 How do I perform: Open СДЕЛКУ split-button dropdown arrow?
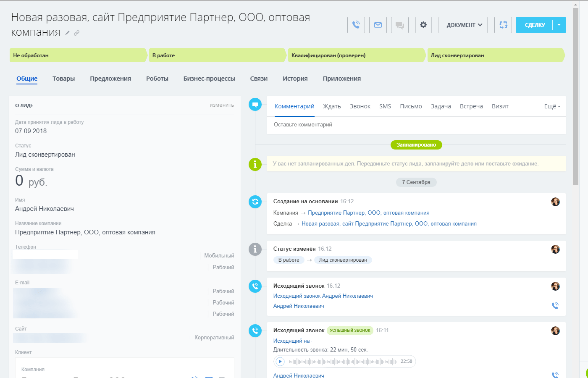[x=559, y=25]
